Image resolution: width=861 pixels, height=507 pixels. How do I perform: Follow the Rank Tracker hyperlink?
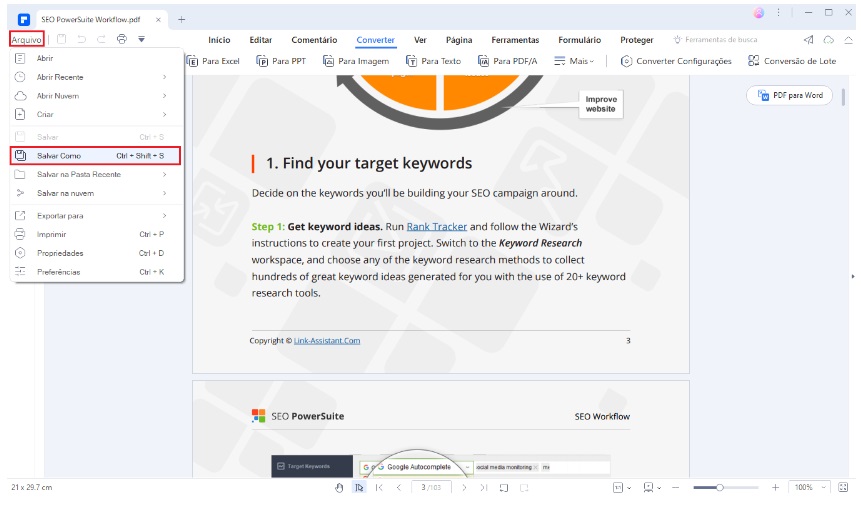pos(436,226)
